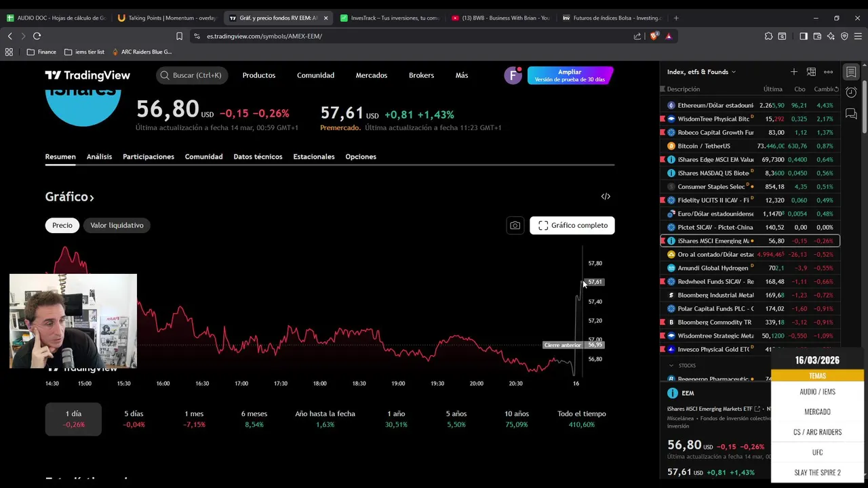
Task: Open watchlist three-dots menu
Action: [x=828, y=72]
